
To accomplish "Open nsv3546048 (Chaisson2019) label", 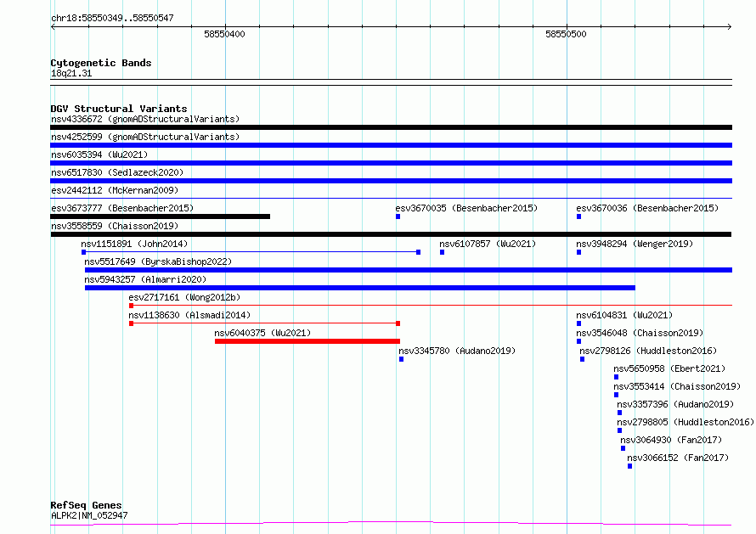I will pyautogui.click(x=640, y=333).
